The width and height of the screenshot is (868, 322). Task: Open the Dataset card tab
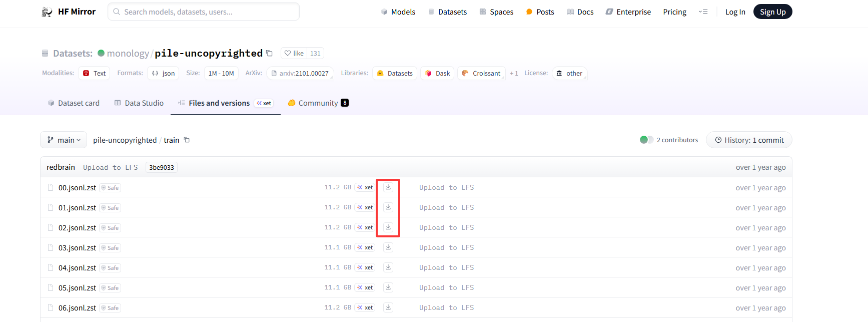point(74,103)
